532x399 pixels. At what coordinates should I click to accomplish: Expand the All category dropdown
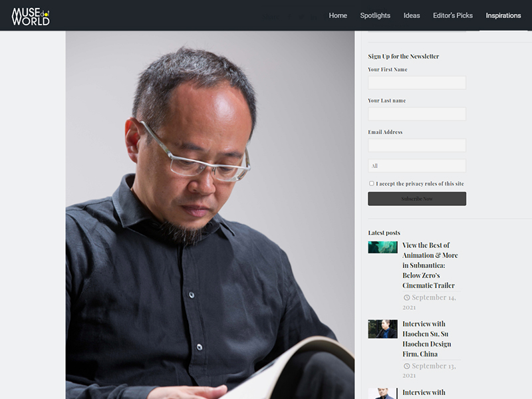[417, 166]
